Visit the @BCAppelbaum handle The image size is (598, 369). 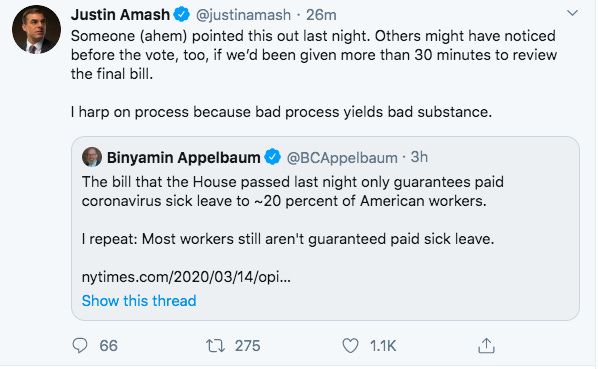(342, 157)
